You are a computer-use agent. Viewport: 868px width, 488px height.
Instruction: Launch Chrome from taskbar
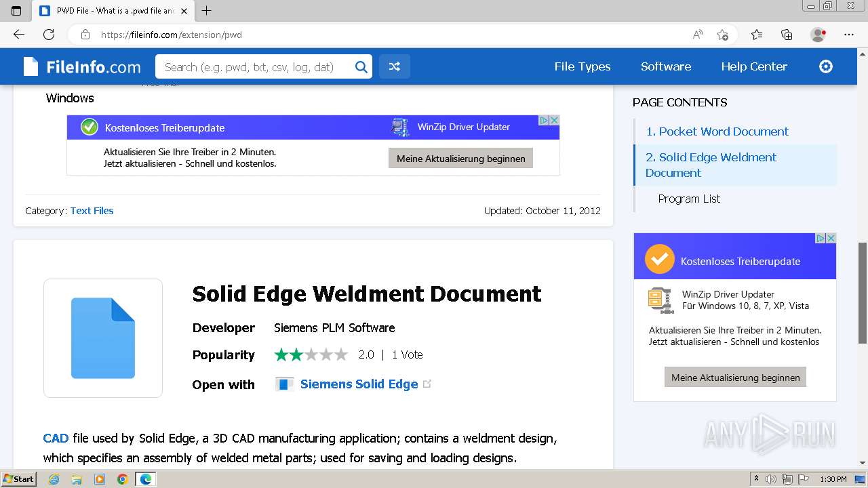tap(122, 479)
